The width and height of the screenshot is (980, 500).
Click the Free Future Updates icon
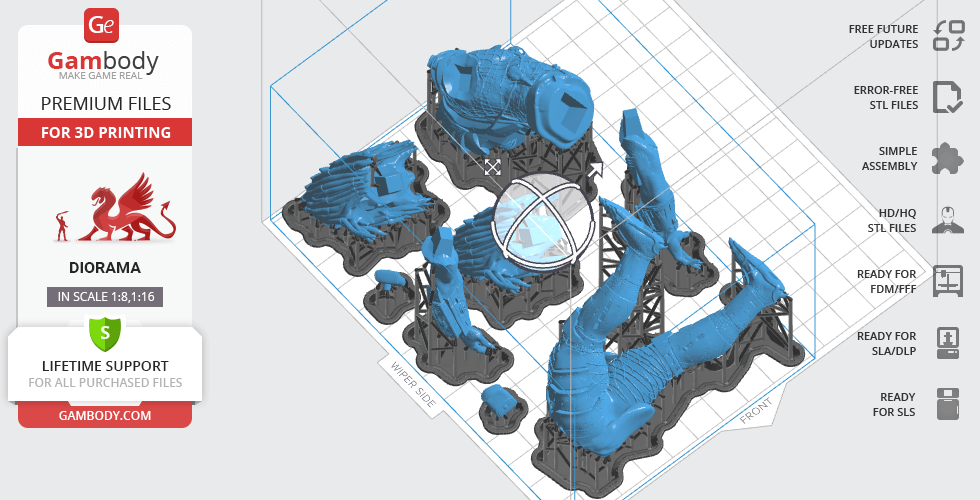tap(947, 36)
